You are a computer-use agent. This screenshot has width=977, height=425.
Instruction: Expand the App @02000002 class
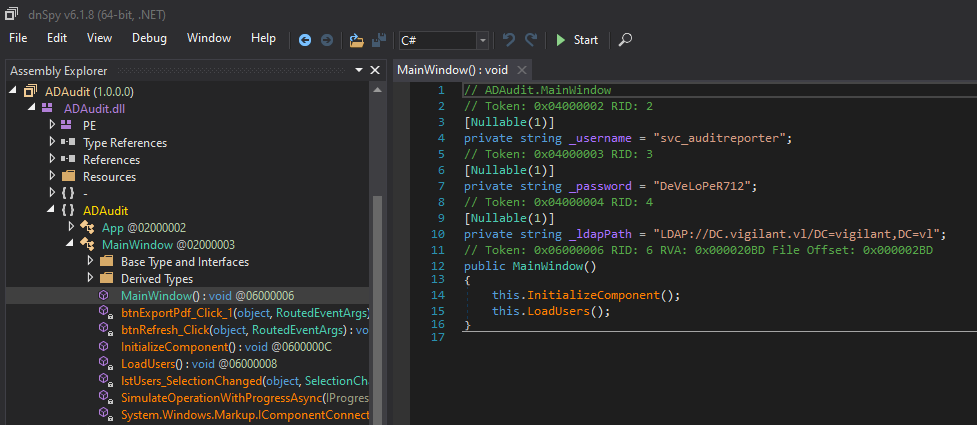tap(70, 227)
